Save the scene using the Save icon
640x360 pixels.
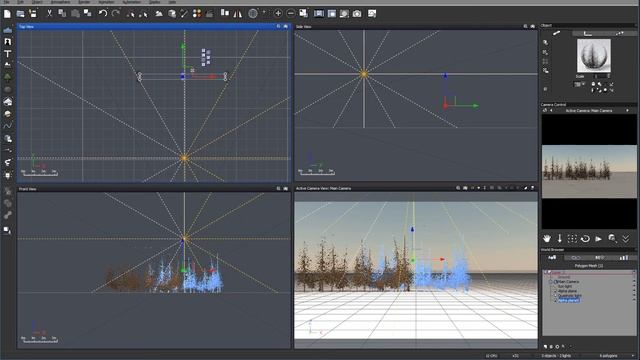(33, 14)
